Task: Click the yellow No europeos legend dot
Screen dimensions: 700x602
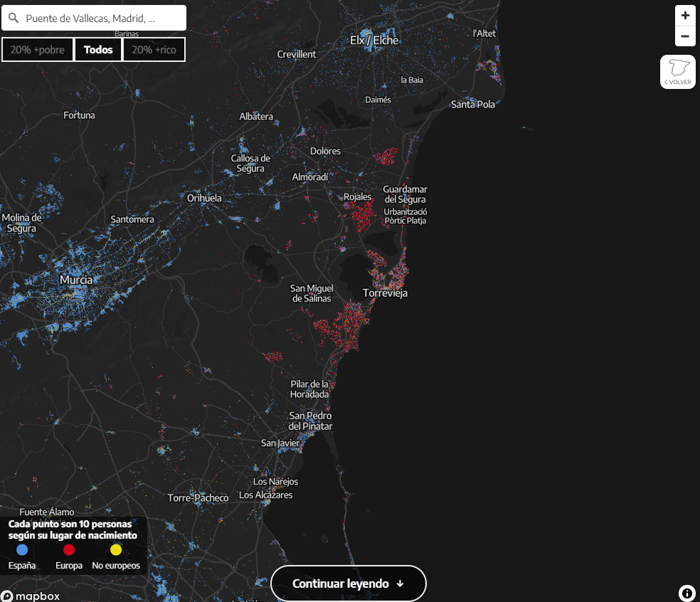Action: coord(116,550)
